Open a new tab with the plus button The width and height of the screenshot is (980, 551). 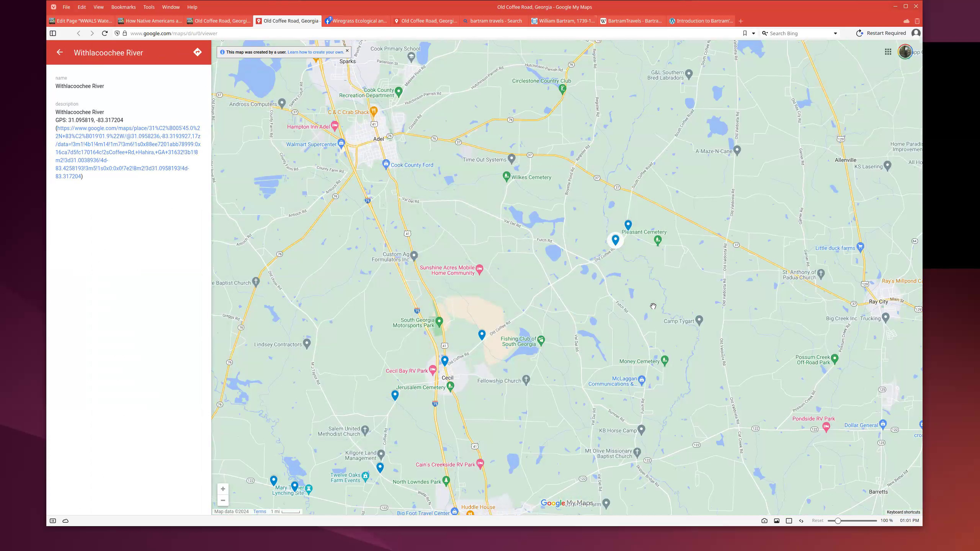click(x=741, y=21)
